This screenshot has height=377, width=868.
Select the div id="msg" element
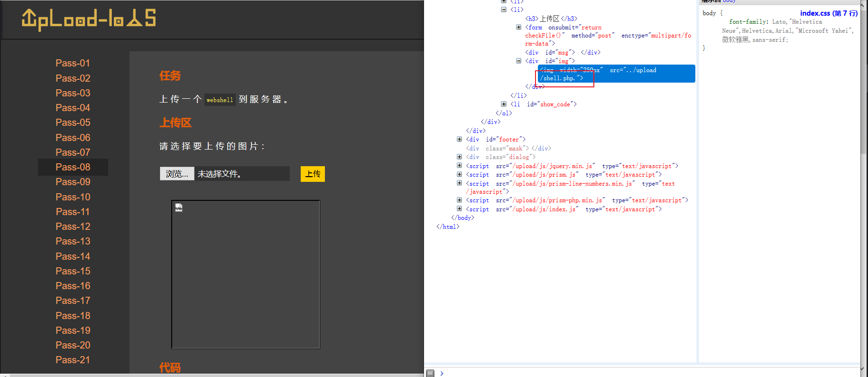tap(563, 52)
